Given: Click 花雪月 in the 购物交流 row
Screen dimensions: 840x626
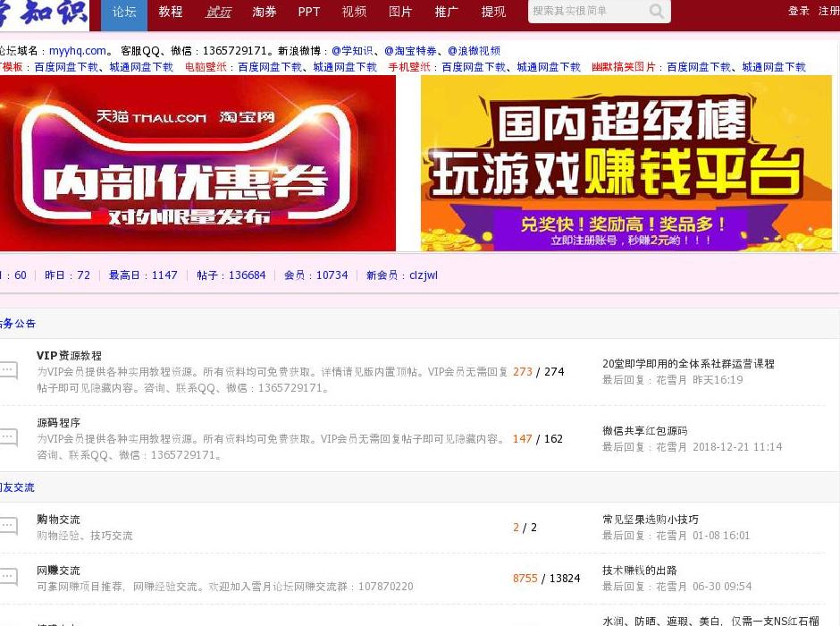Looking at the screenshot, I should point(671,535).
